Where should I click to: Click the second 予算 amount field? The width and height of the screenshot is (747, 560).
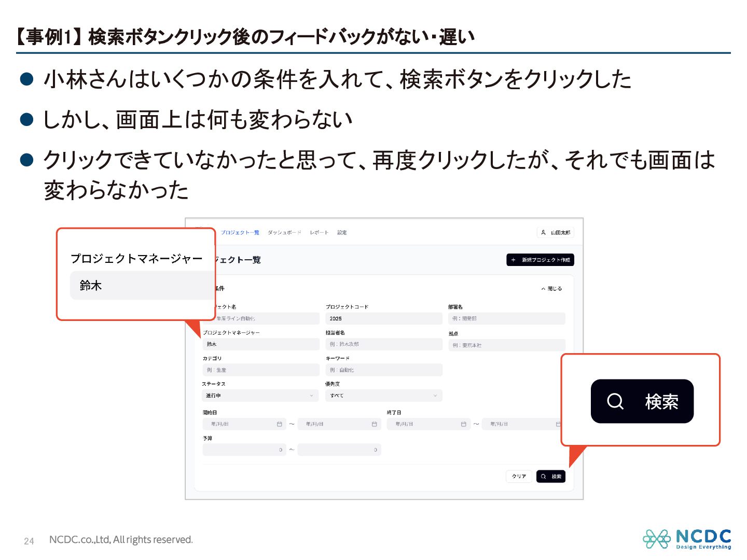[x=339, y=450]
